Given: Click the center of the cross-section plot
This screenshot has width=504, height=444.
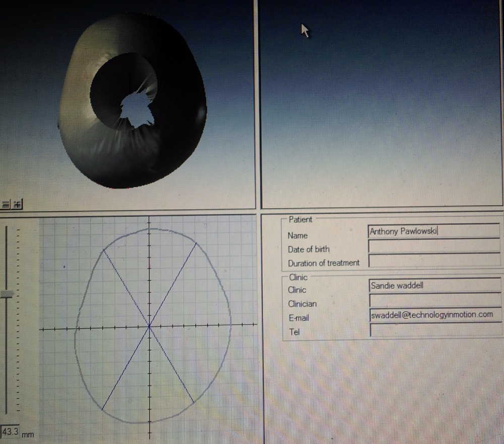Looking at the screenshot, I should (x=149, y=327).
